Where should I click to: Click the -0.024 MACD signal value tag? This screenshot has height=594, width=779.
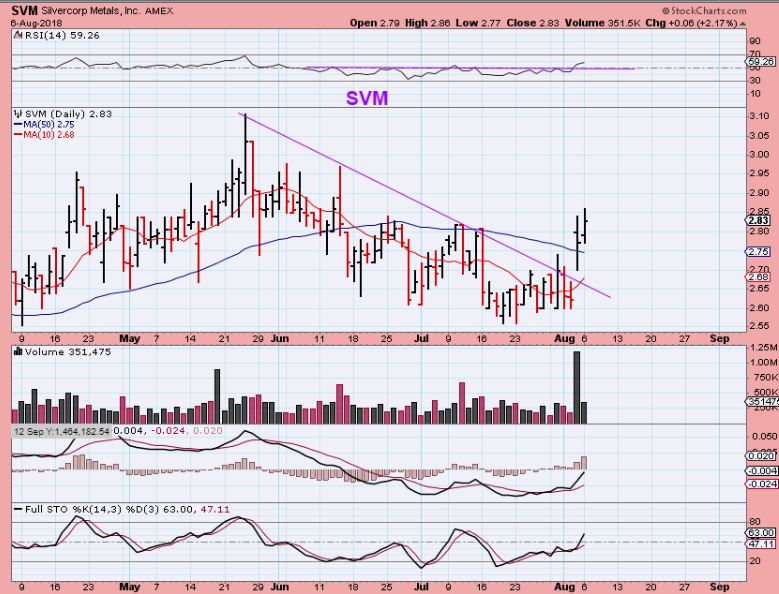[762, 484]
